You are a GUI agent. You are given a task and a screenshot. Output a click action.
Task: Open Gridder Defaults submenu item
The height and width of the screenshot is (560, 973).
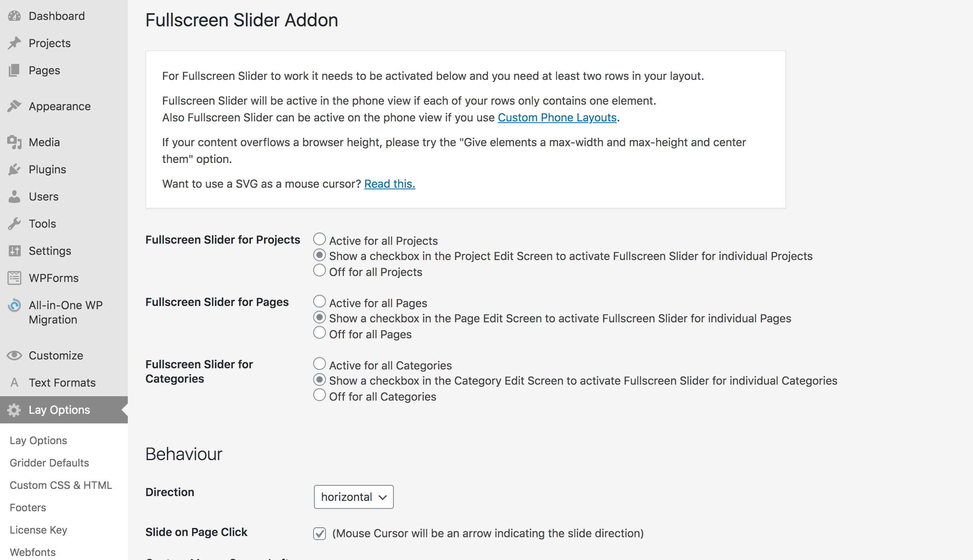(x=50, y=463)
